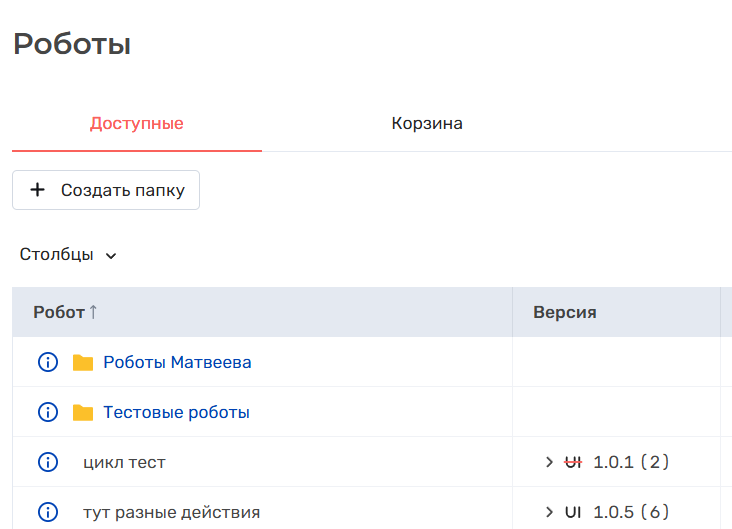Open info icon for Тестовые роботы
Viewport: 732px width, 529px height.
(47, 412)
